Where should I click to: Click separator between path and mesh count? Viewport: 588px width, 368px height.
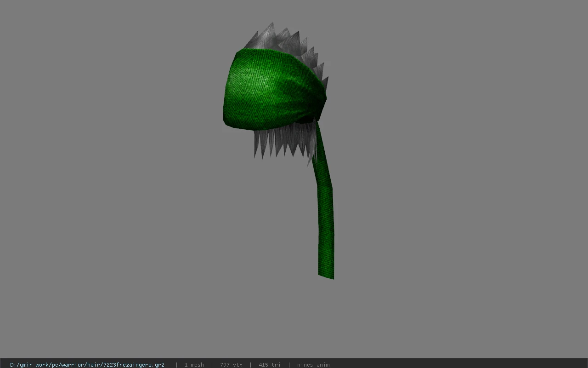pyautogui.click(x=176, y=365)
